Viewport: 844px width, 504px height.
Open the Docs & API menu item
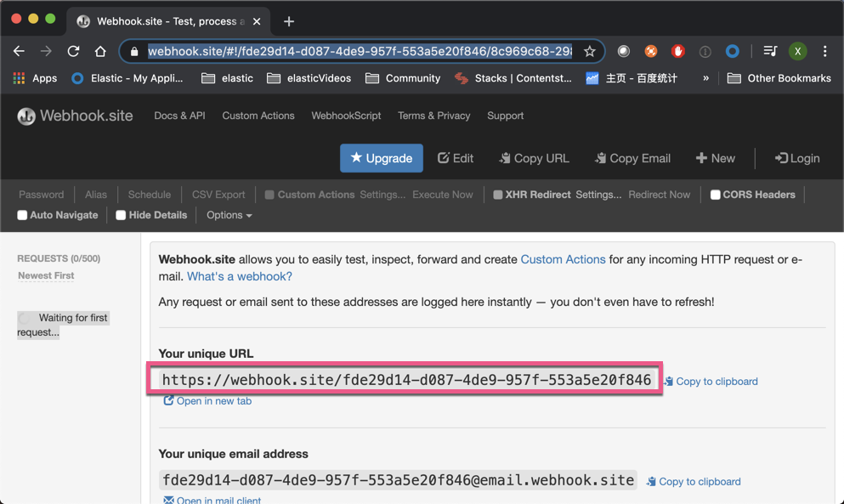pos(178,116)
